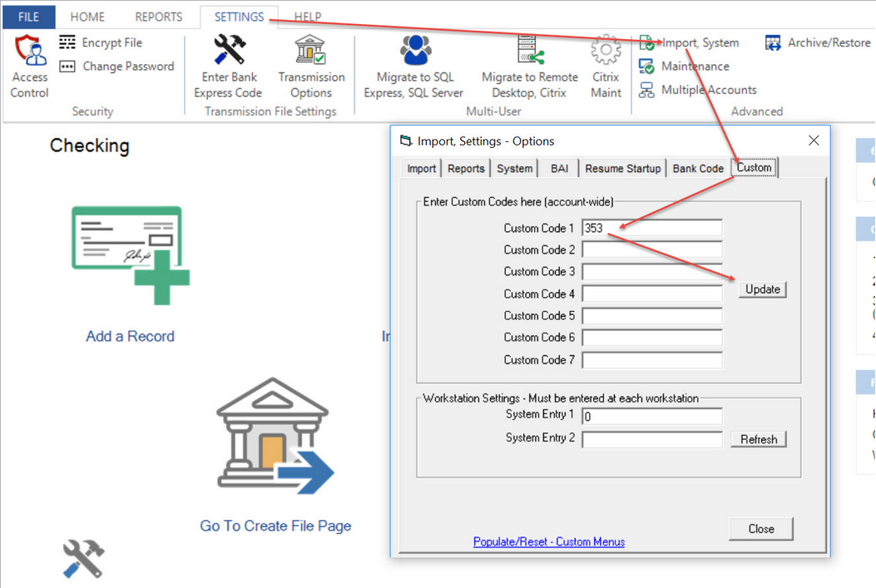This screenshot has width=876, height=588.
Task: Click the Go To Create File Page link
Action: [x=275, y=526]
